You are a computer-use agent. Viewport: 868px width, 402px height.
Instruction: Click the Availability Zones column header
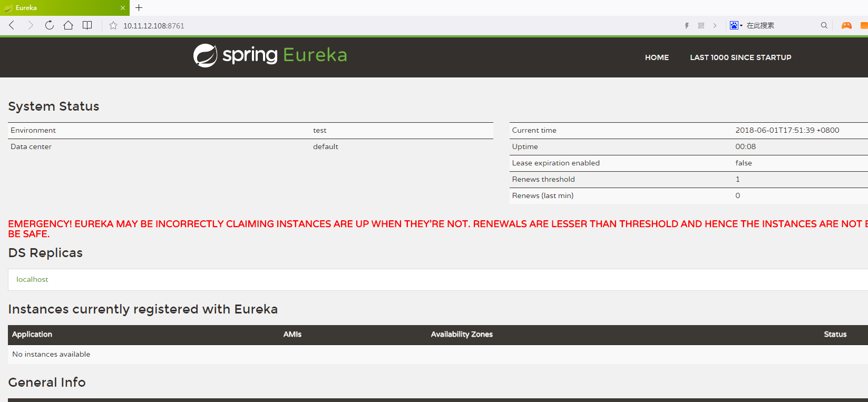(x=462, y=334)
